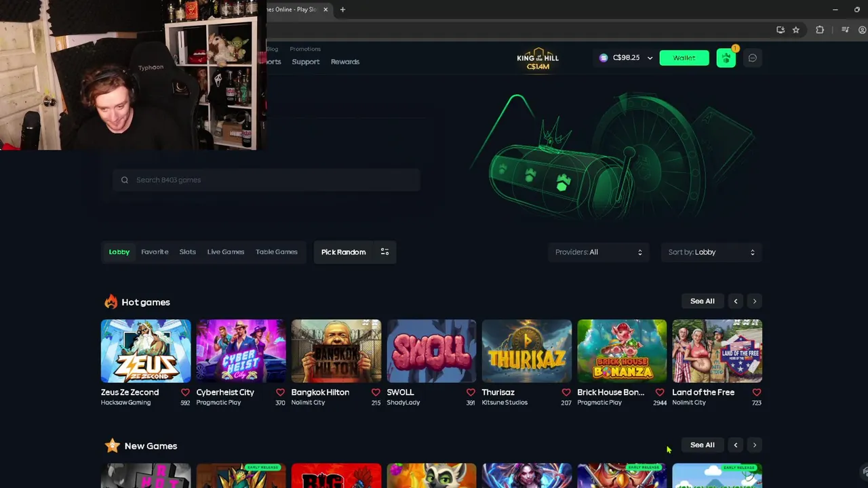Screen dimensions: 868x488
Task: Open the chat bubble icon
Action: pos(752,58)
